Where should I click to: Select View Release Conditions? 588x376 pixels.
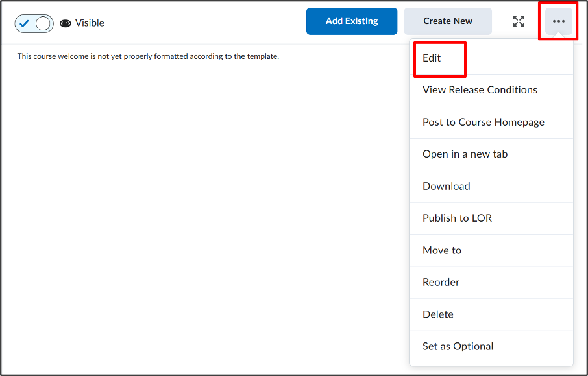(x=491, y=90)
